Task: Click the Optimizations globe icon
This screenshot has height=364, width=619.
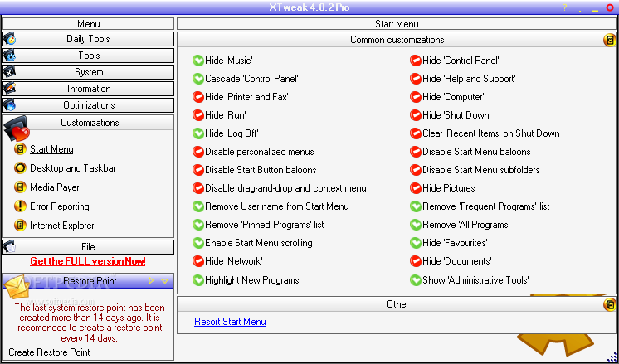Action: coord(10,105)
